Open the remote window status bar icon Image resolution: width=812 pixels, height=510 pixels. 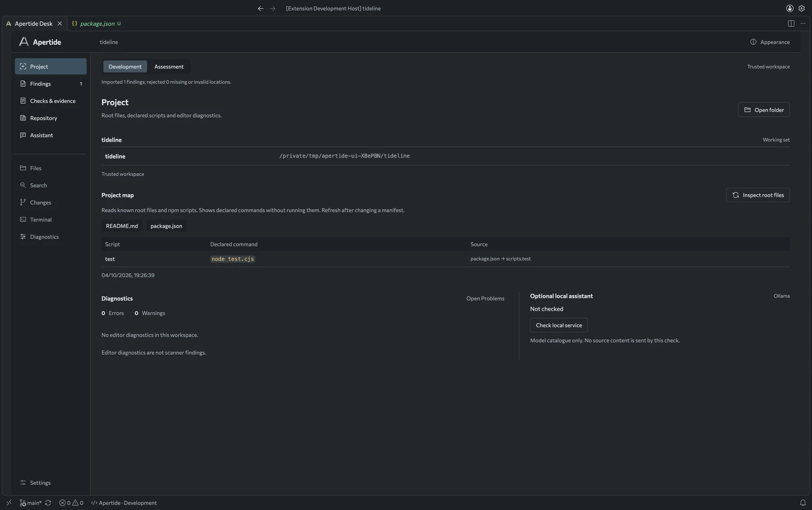click(x=9, y=503)
